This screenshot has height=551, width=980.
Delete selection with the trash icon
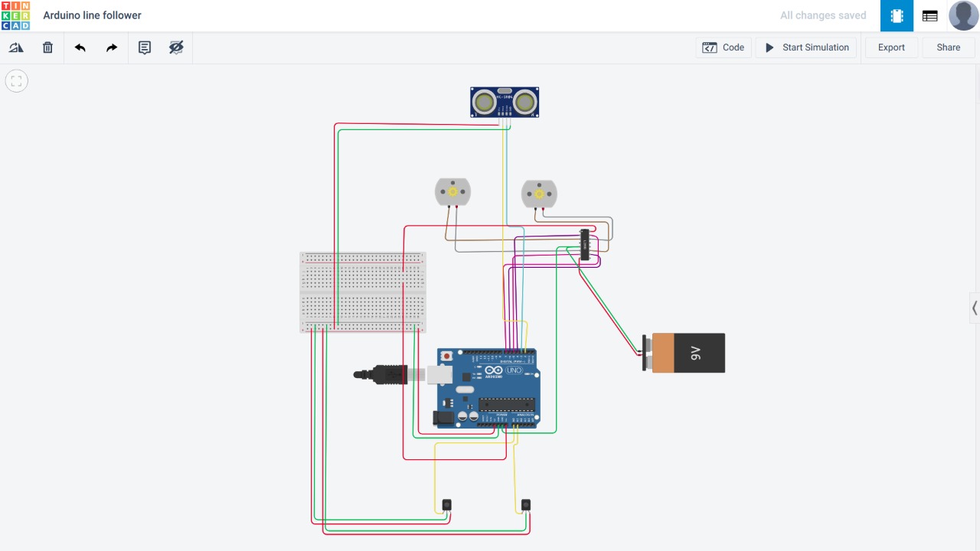tap(47, 47)
